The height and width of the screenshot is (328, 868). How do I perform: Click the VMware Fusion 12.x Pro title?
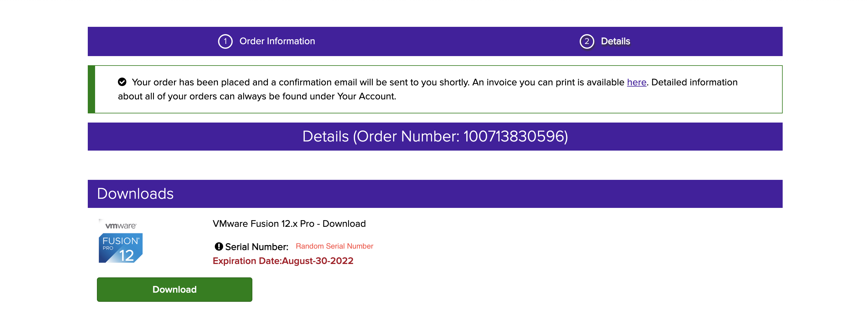(289, 223)
